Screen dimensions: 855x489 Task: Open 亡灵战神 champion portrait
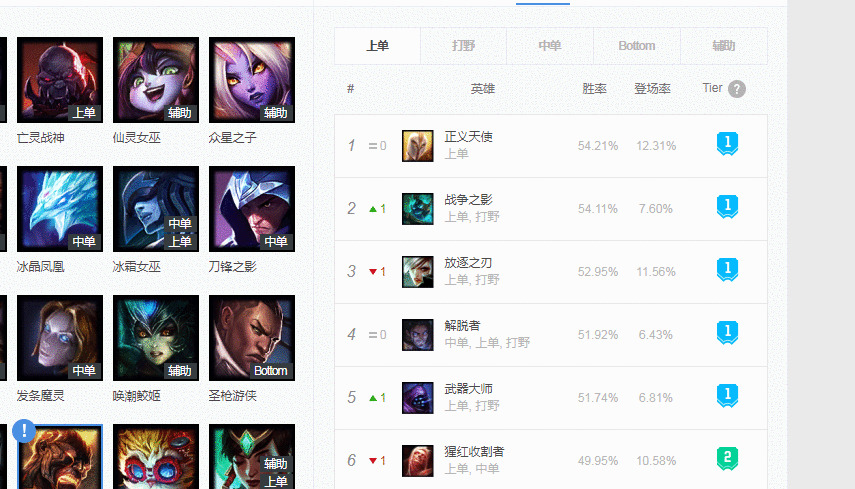pyautogui.click(x=60, y=80)
